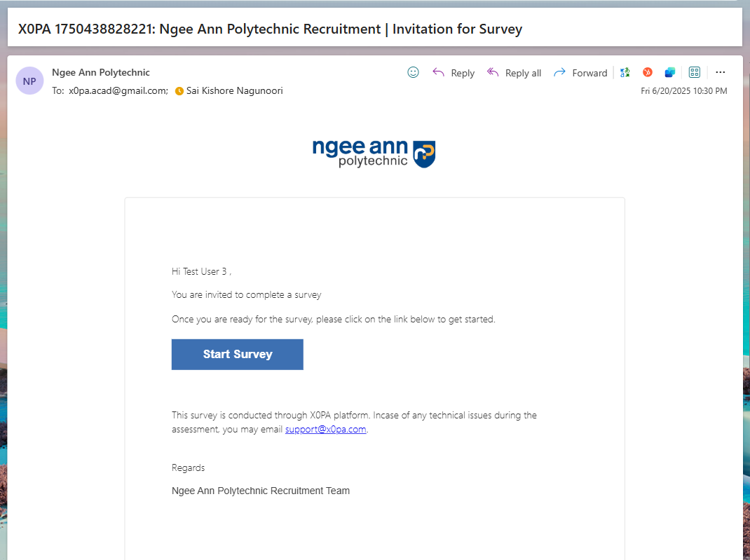Click the NP sender avatar
750x560 pixels.
click(29, 81)
